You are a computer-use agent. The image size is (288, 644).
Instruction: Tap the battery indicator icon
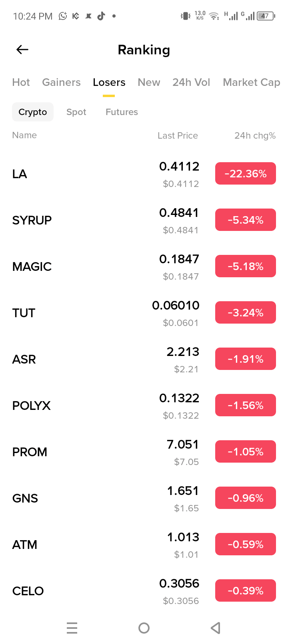coord(266,16)
